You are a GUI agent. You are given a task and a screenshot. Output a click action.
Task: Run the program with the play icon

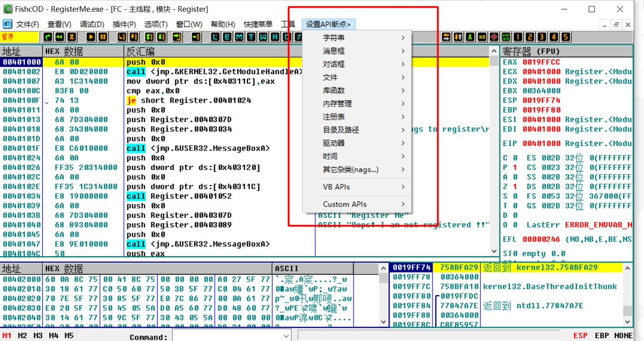pos(91,37)
